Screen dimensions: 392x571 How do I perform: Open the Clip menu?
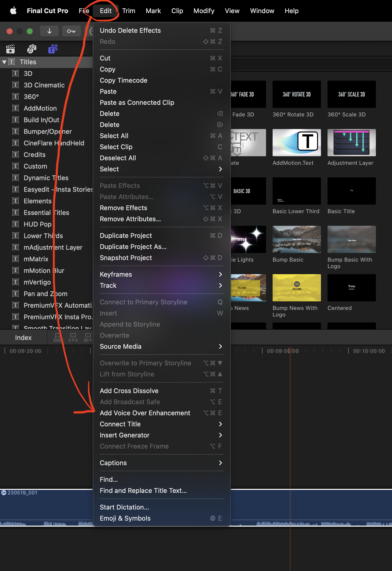(177, 11)
